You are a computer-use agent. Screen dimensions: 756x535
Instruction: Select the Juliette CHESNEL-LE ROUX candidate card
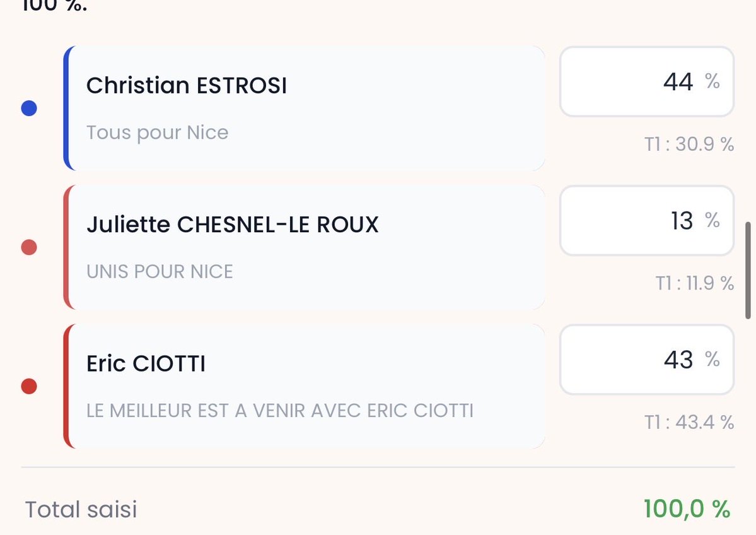(x=304, y=247)
